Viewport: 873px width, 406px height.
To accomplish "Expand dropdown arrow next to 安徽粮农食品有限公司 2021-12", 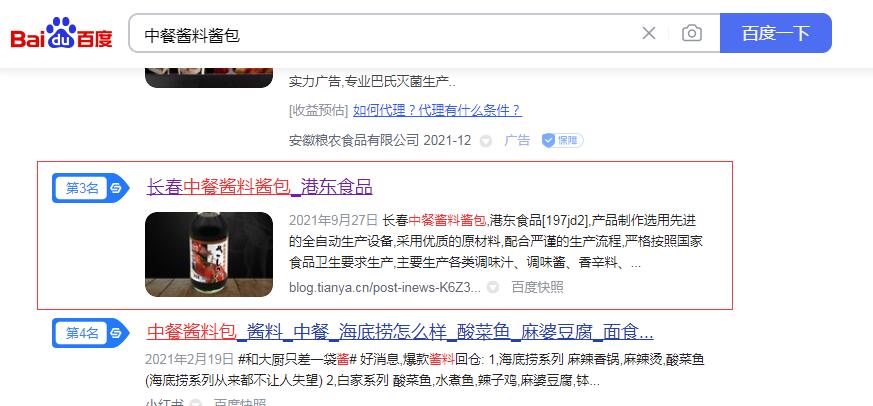I will click(x=485, y=141).
